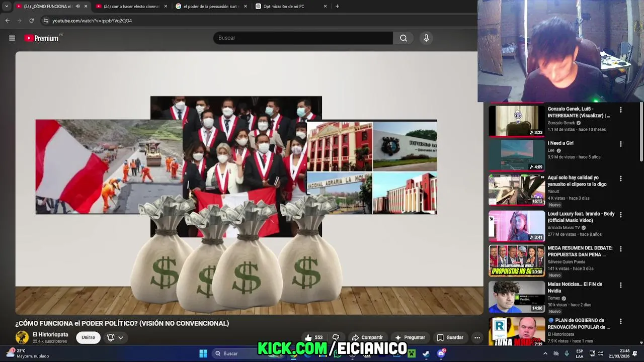Open the YouTube hamburger guide menu

[x=12, y=38]
